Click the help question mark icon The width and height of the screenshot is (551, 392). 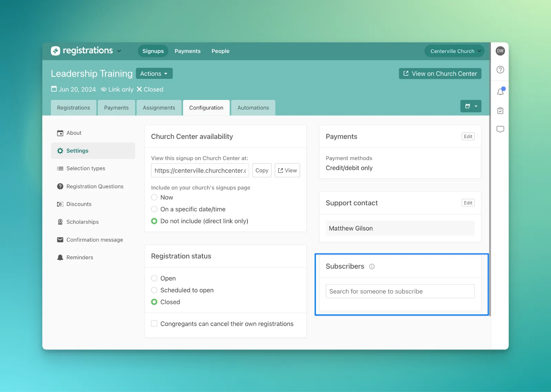point(500,70)
